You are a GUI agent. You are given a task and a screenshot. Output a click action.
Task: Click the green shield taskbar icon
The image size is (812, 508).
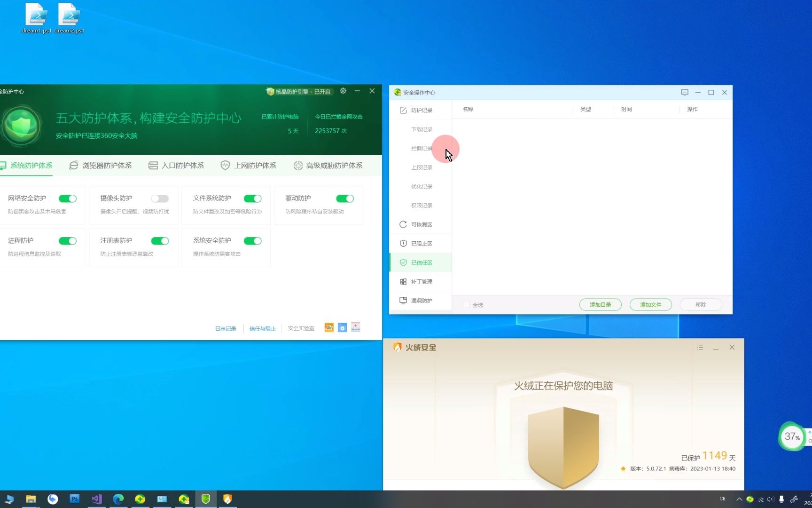206,499
